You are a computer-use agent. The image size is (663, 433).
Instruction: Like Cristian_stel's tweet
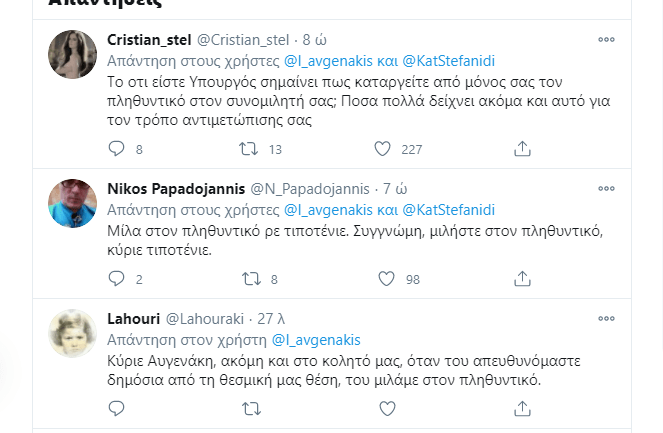(382, 149)
